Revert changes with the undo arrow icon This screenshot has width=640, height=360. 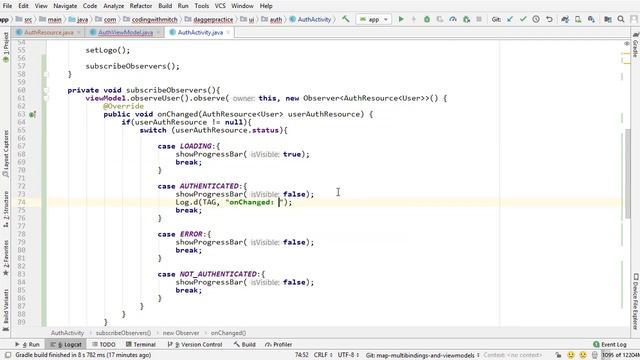pos(549,19)
